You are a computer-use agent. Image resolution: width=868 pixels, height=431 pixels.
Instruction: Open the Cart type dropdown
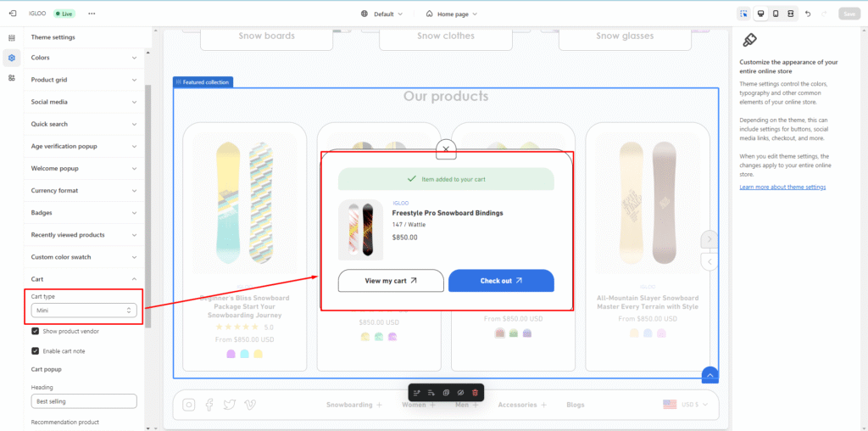point(83,311)
